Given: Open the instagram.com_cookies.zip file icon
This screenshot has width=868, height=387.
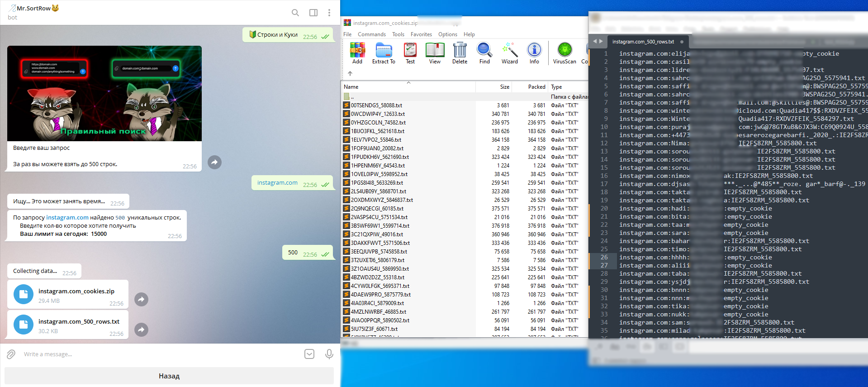Looking at the screenshot, I should [x=24, y=294].
